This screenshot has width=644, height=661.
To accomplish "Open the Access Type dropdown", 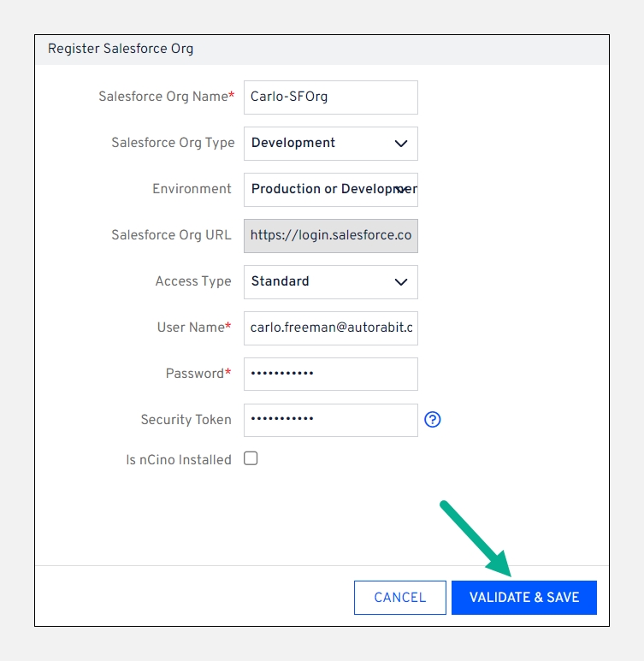I will click(330, 282).
